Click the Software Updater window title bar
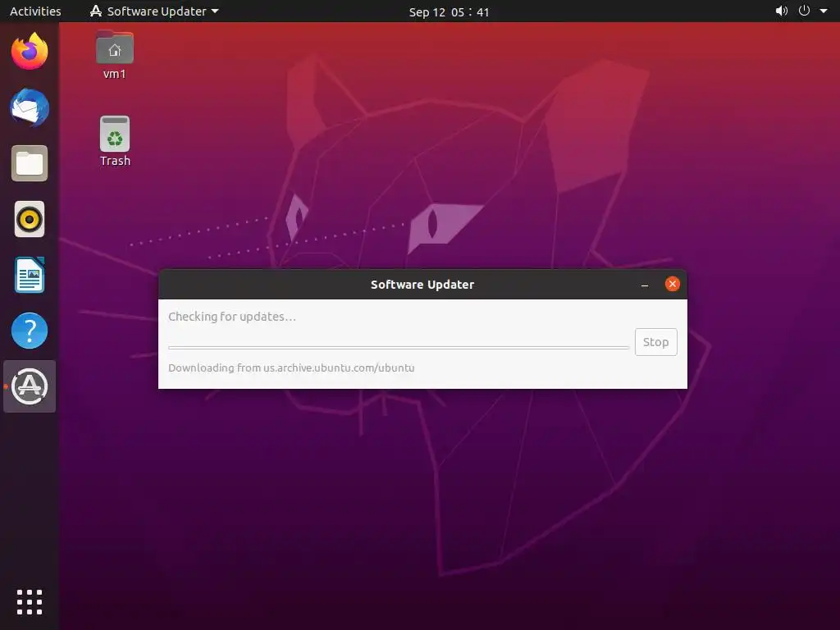Image resolution: width=840 pixels, height=630 pixels. [422, 285]
